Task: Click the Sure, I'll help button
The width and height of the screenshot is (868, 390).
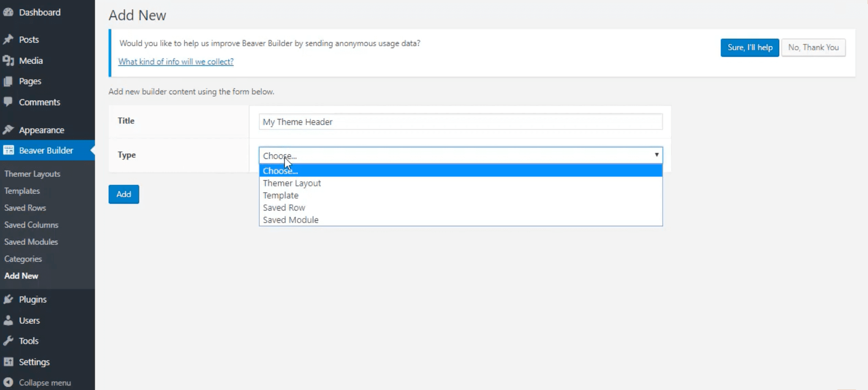Action: 750,48
